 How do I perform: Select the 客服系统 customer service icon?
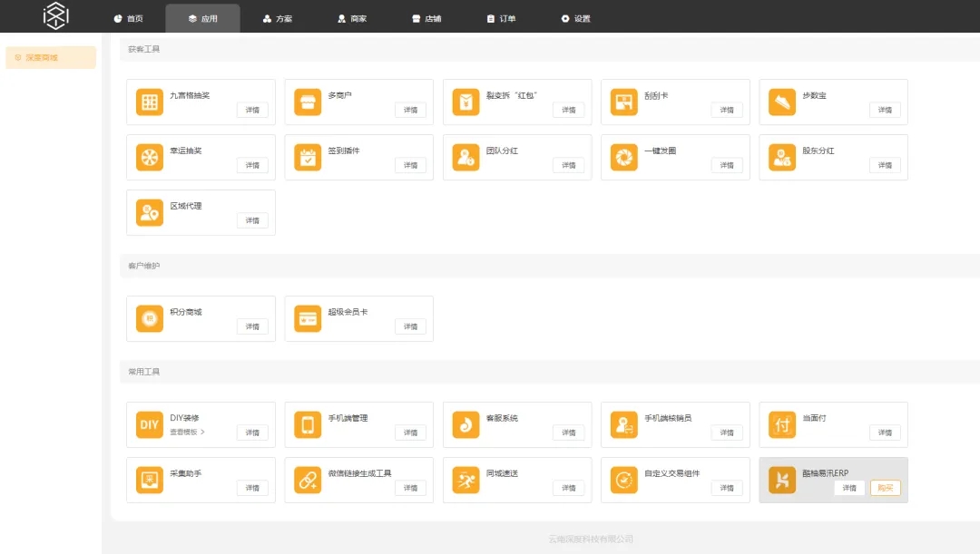click(465, 423)
